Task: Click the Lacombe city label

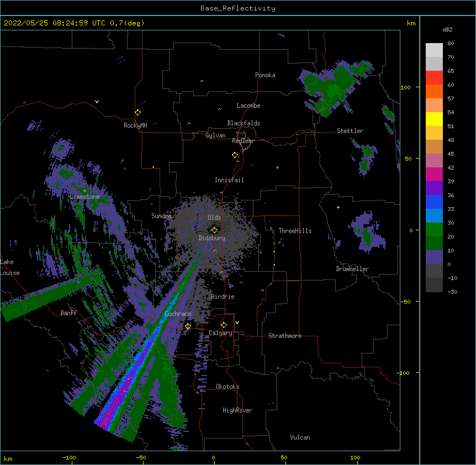Action: [x=248, y=105]
